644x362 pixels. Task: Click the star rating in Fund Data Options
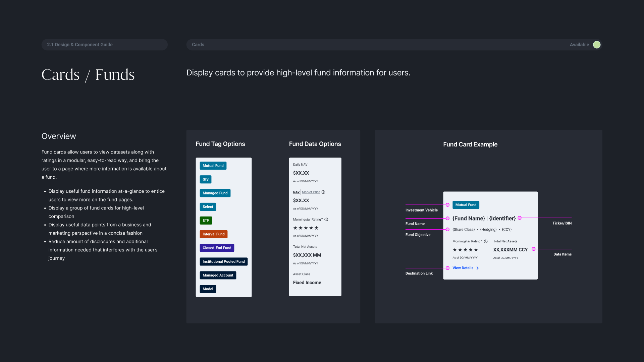click(x=306, y=228)
